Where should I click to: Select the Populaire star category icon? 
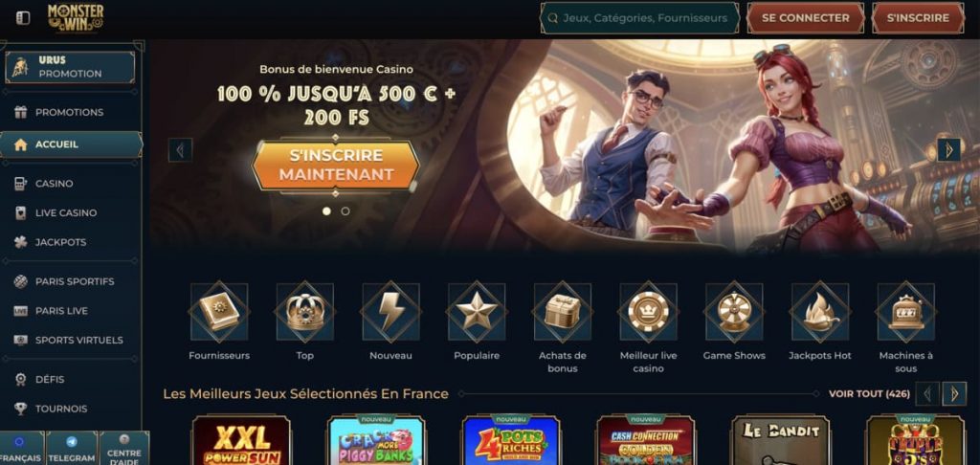[477, 311]
